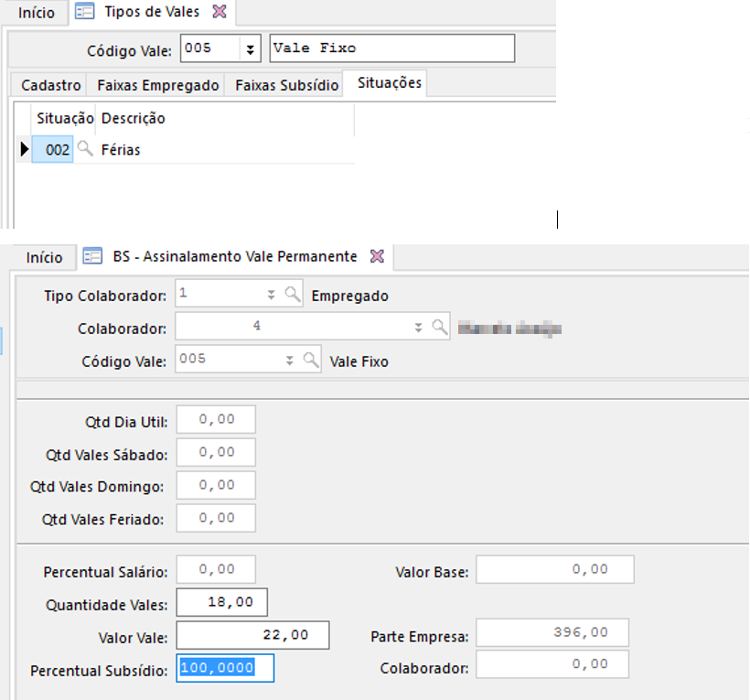Viewport: 750px width, 700px height.
Task: Expand the Colaborador dropdown arrow
Action: [x=418, y=327]
